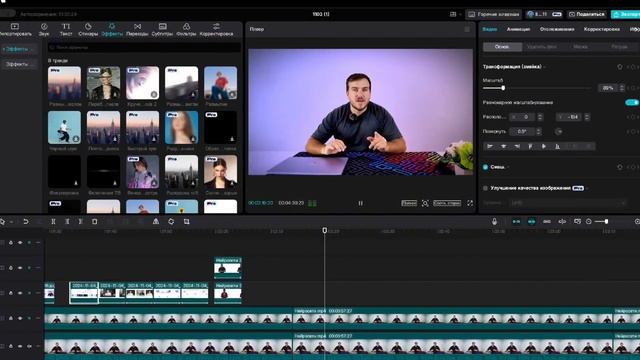Lock the top timeline track
The width and height of the screenshot is (640, 360).
(11, 243)
